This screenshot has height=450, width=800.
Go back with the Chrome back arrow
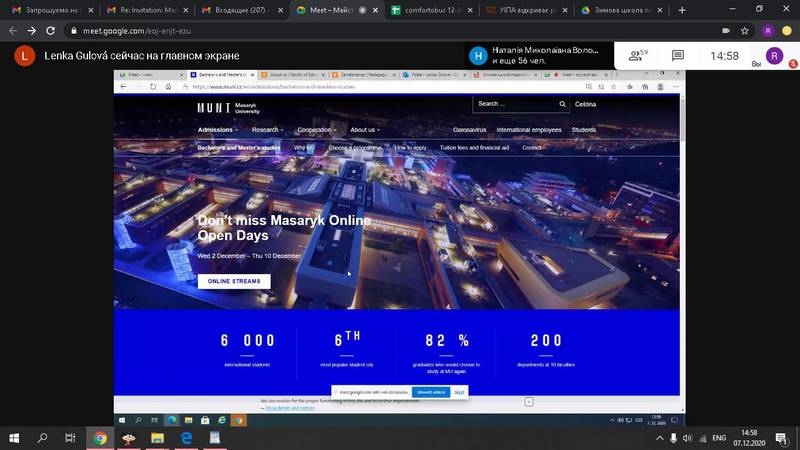click(x=13, y=31)
